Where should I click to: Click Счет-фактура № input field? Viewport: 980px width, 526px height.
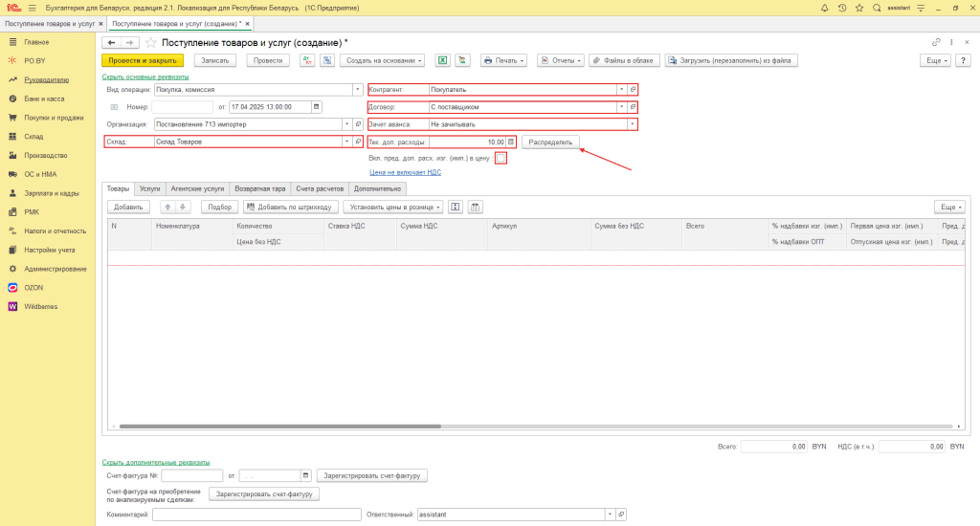191,475
